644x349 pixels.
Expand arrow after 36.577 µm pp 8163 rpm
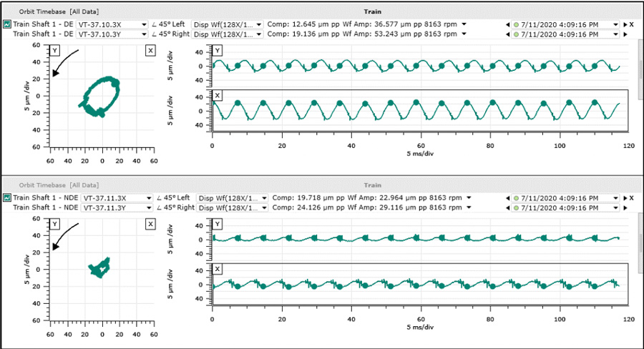(464, 24)
